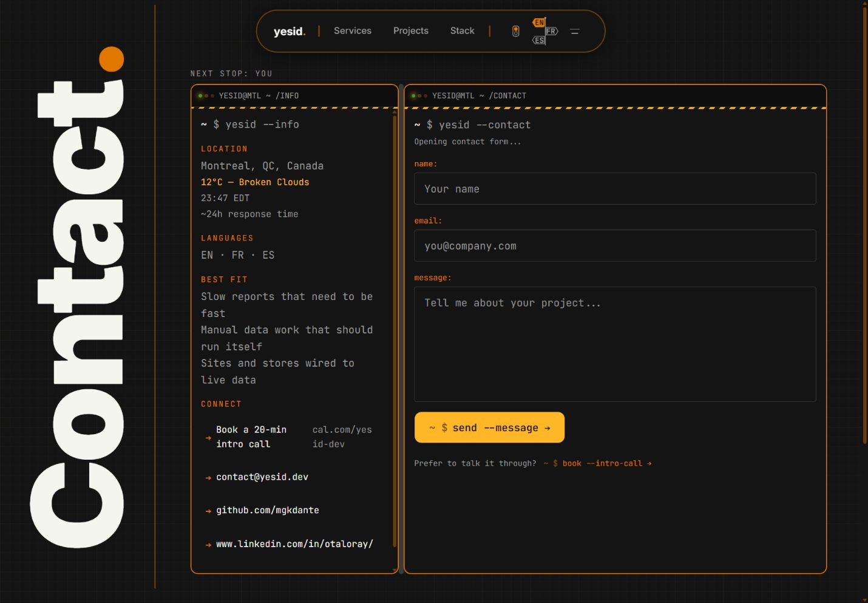Click the YESID@MTL ~ /INFO panel title
This screenshot has width=868, height=603.
[x=259, y=96]
